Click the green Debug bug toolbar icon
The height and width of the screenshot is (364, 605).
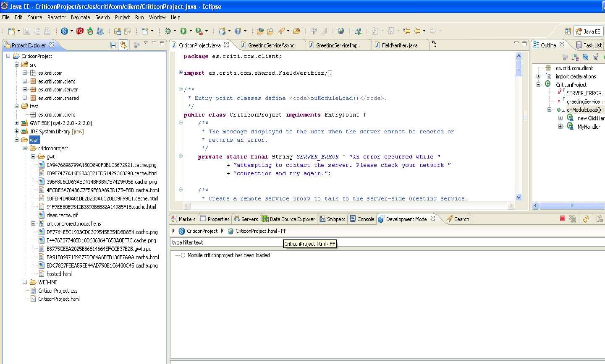pyautogui.click(x=168, y=31)
